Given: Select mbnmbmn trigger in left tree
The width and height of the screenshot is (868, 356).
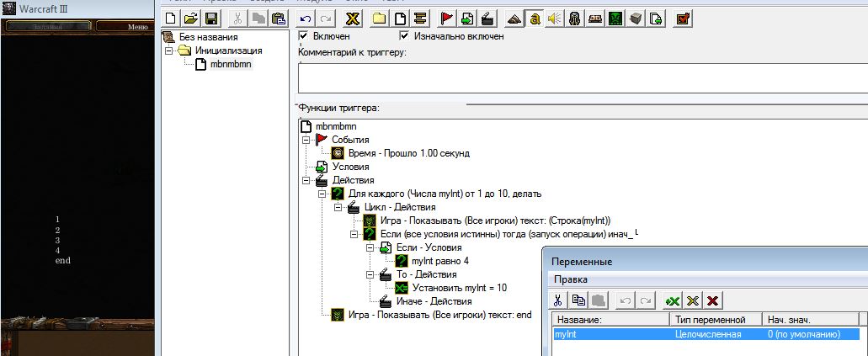Looking at the screenshot, I should click(231, 64).
